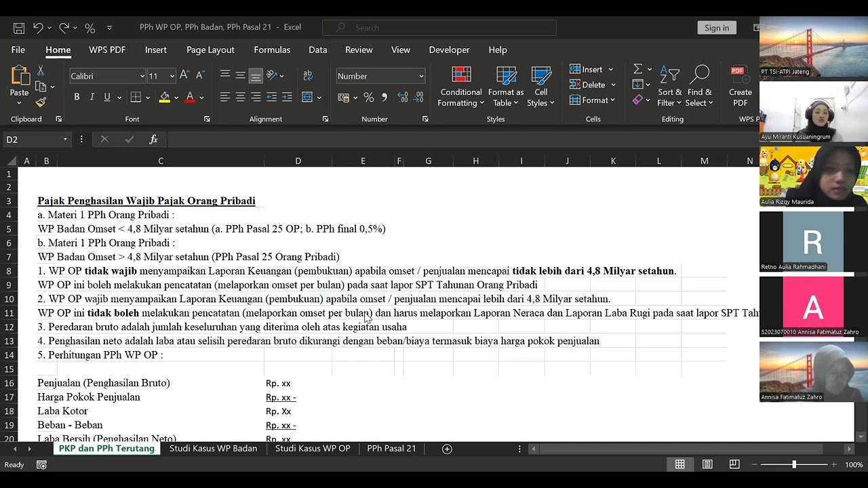Click the Paste clipboard icon

click(20, 75)
